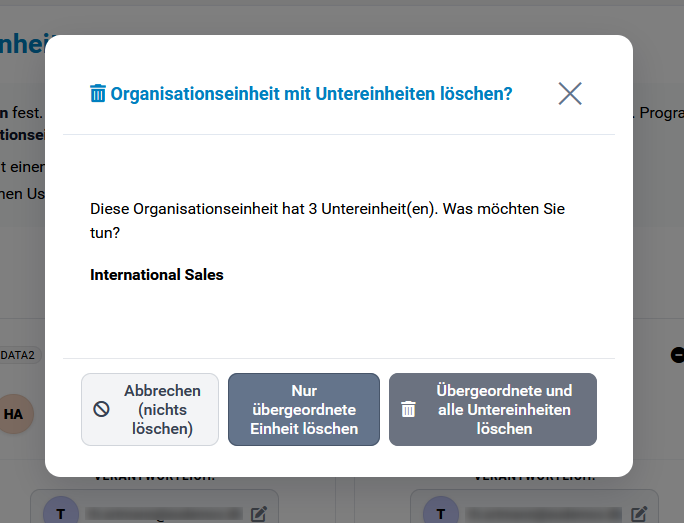Click the DATA2 badge
Viewport: 684px width, 523px height.
(18, 355)
